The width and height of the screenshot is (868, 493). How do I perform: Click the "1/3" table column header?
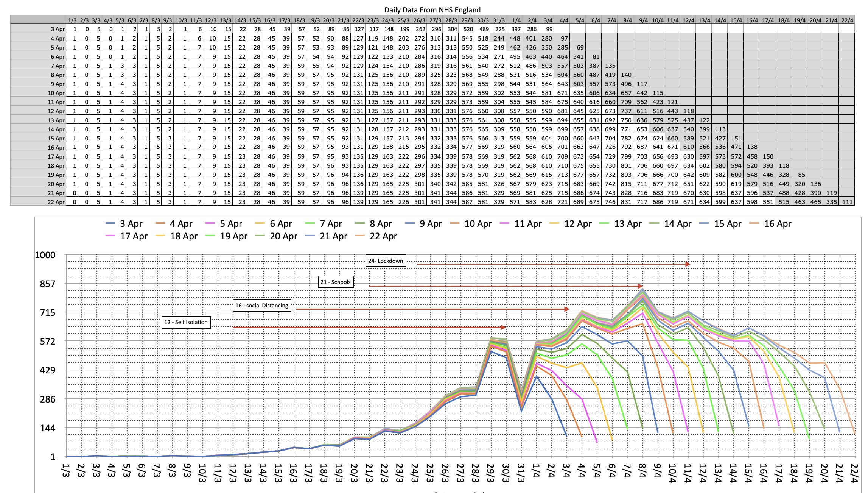pyautogui.click(x=72, y=20)
